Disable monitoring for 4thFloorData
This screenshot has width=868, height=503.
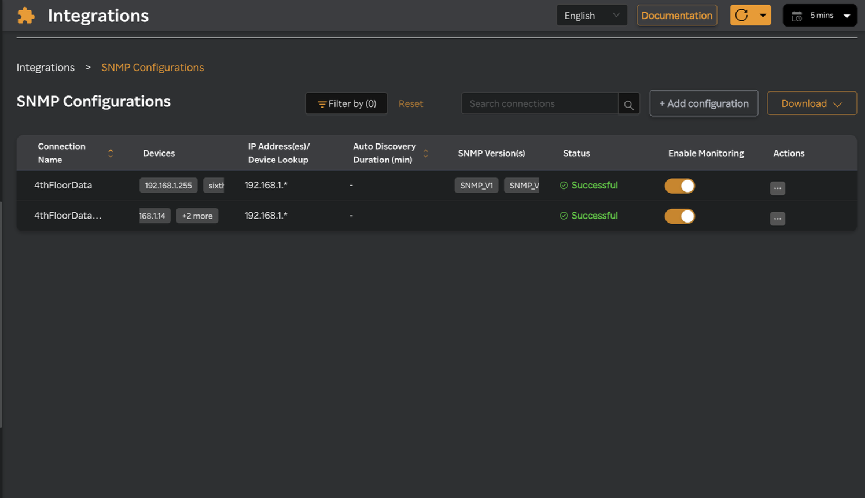coord(679,186)
